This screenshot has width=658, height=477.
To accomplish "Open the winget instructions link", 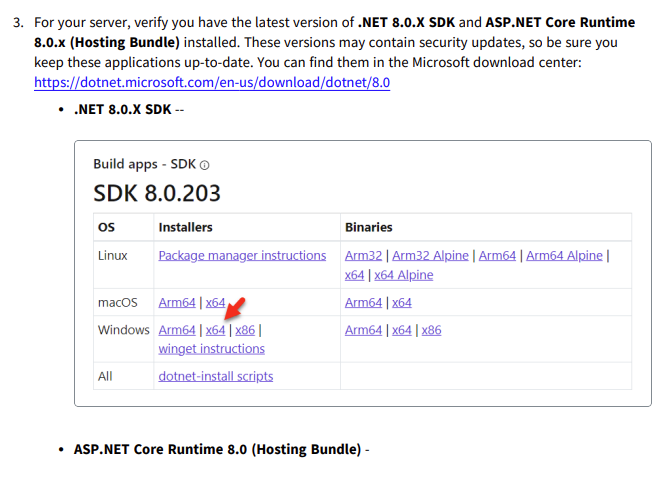I will pos(211,349).
